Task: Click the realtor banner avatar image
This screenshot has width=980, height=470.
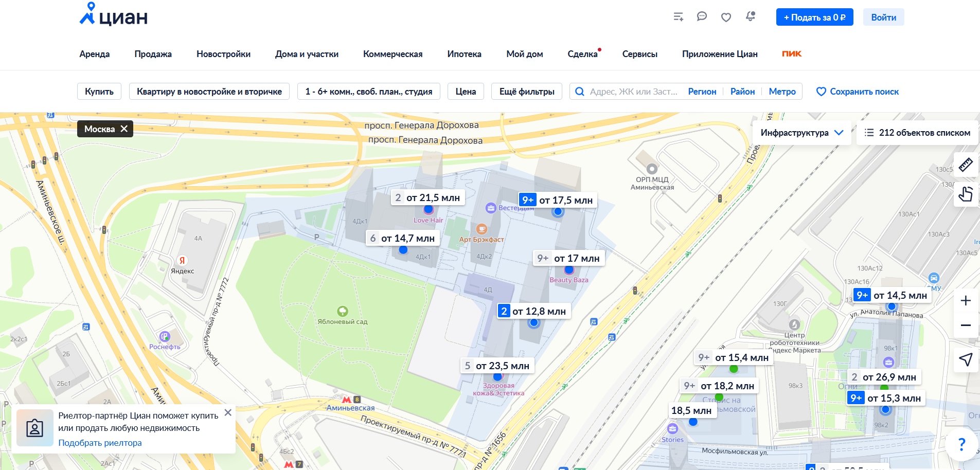Action: [x=35, y=428]
